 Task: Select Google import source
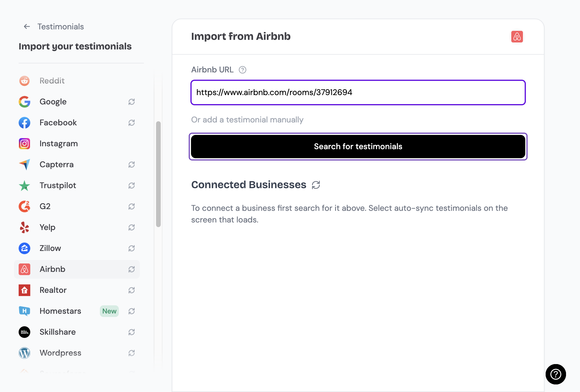77,102
